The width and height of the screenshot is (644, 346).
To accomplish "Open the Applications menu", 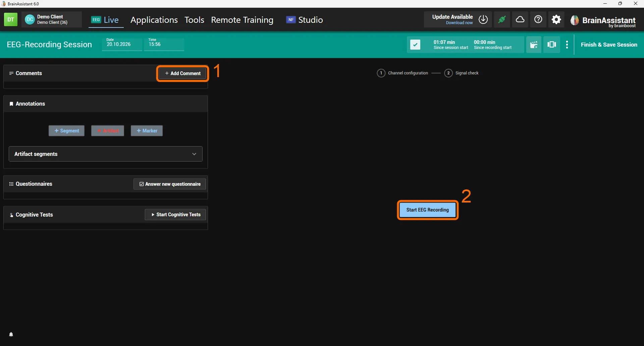I will (154, 20).
